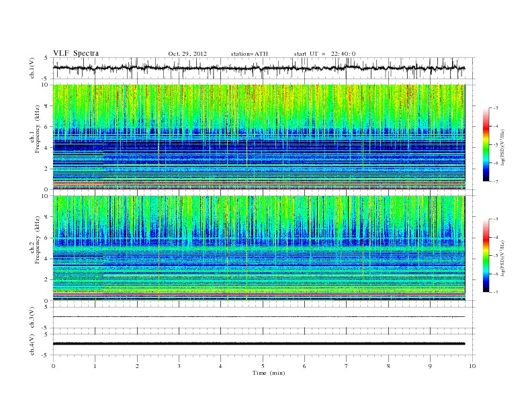The image size is (532, 411).
Task: Select the date "Oct. 29, 2012"
Action: click(187, 54)
